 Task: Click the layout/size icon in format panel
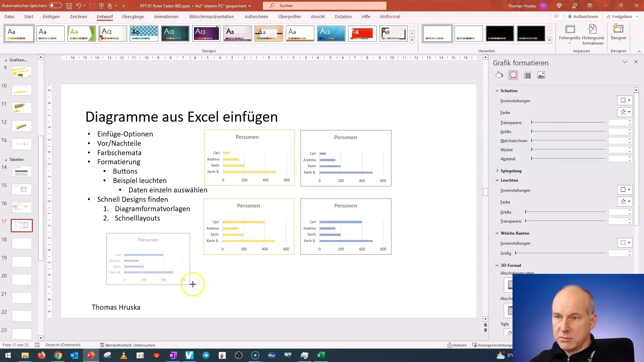[528, 75]
